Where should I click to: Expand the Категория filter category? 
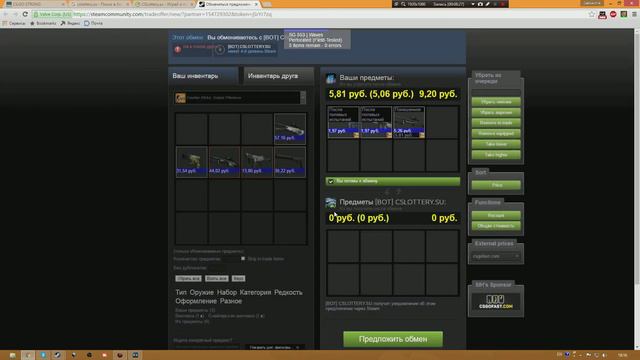pyautogui.click(x=256, y=292)
